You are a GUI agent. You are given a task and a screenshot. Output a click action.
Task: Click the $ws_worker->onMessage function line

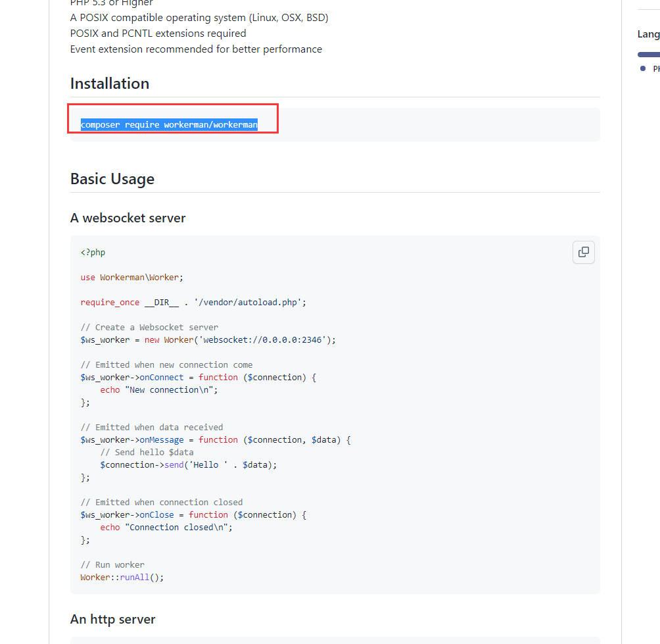point(216,439)
